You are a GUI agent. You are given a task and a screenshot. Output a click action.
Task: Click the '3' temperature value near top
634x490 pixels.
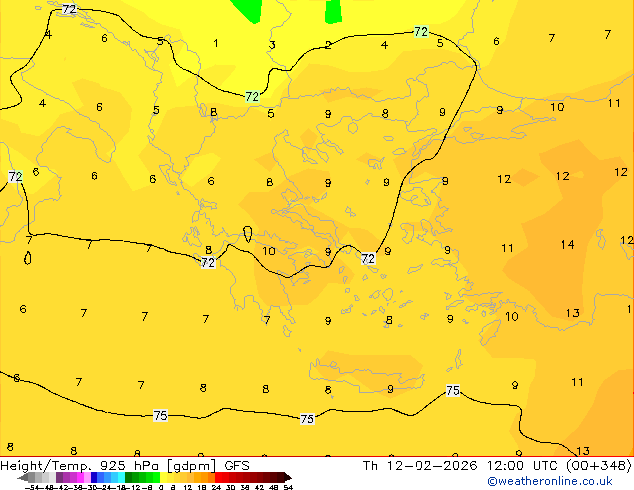(272, 45)
